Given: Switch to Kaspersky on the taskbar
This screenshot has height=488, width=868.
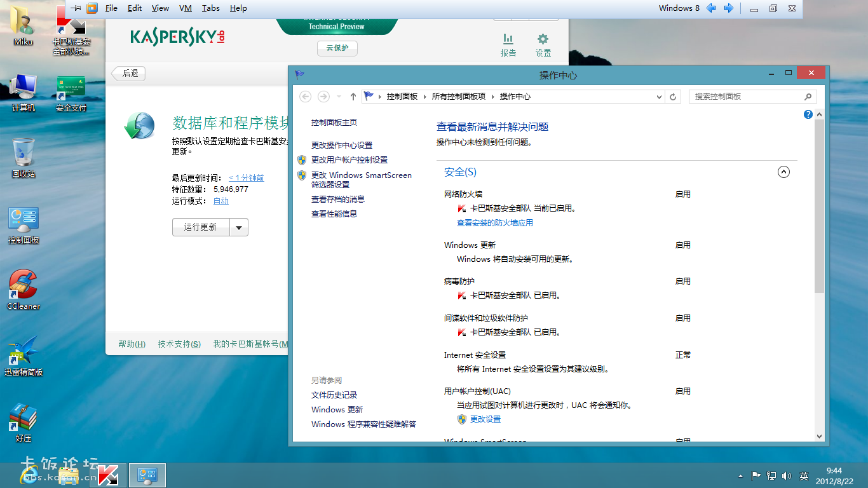Looking at the screenshot, I should coord(107,475).
